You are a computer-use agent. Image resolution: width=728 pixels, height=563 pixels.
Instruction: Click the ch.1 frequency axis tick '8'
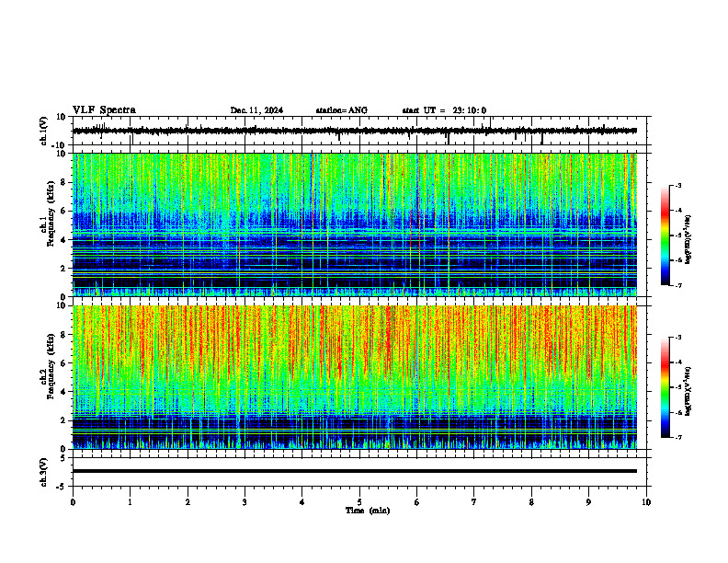63,182
